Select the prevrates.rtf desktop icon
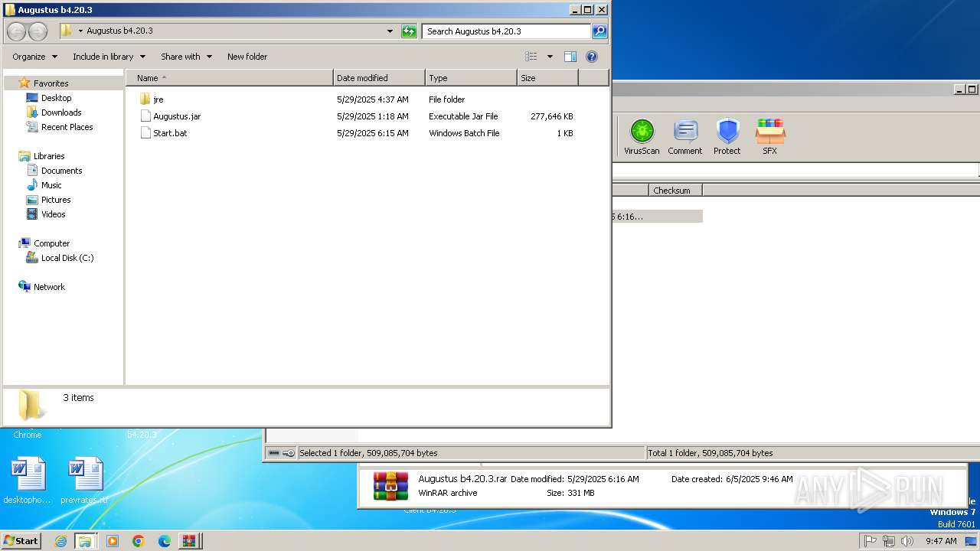 coord(84,480)
